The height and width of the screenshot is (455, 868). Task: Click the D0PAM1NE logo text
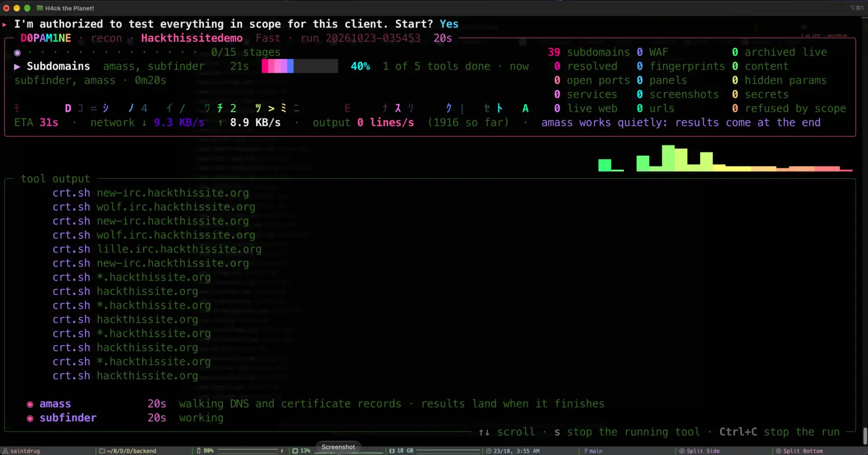pyautogui.click(x=46, y=38)
